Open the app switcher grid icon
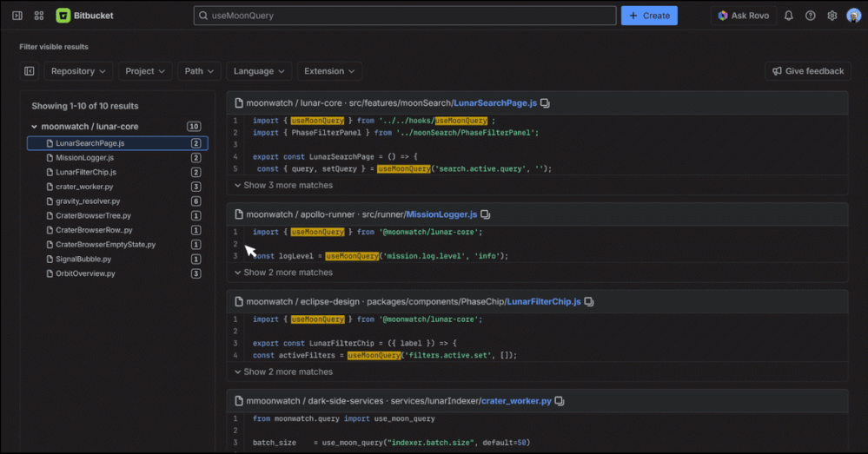Image resolution: width=868 pixels, height=454 pixels. click(x=39, y=16)
